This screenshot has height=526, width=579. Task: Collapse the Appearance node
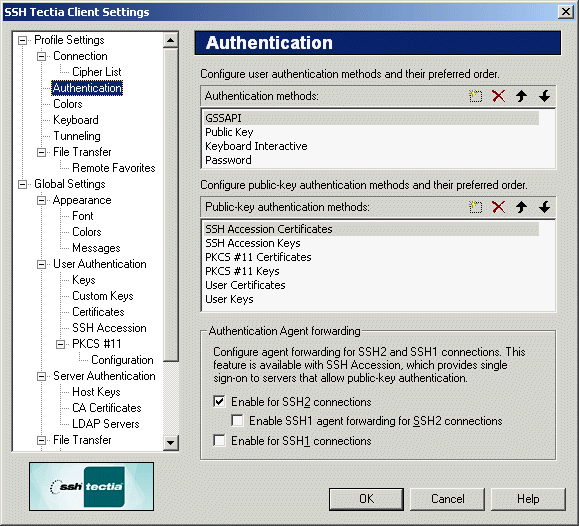coord(41,200)
